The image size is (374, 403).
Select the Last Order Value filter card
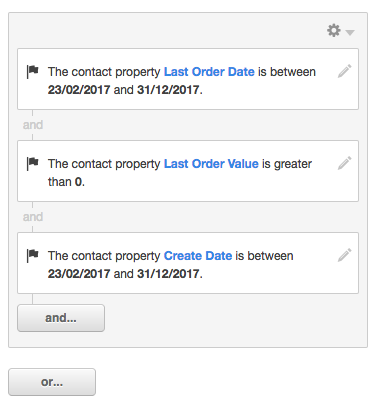pyautogui.click(x=188, y=171)
